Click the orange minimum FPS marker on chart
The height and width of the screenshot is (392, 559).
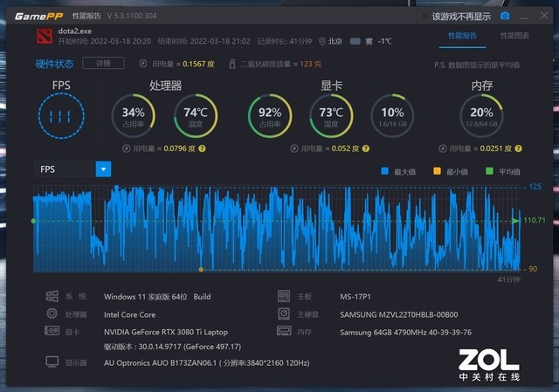pos(201,270)
